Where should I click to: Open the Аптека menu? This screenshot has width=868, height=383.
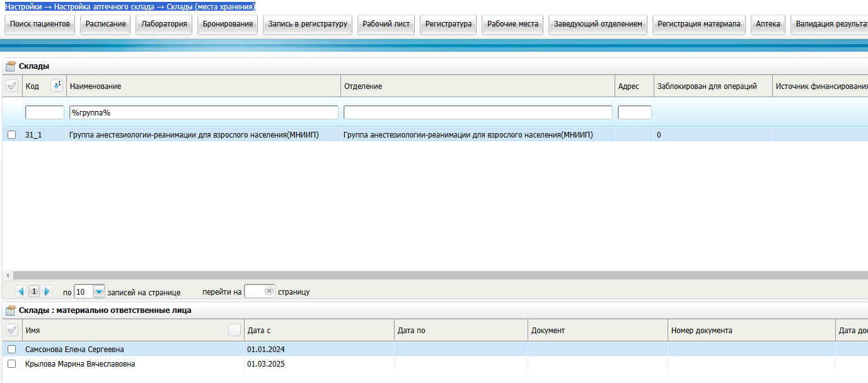coord(768,24)
